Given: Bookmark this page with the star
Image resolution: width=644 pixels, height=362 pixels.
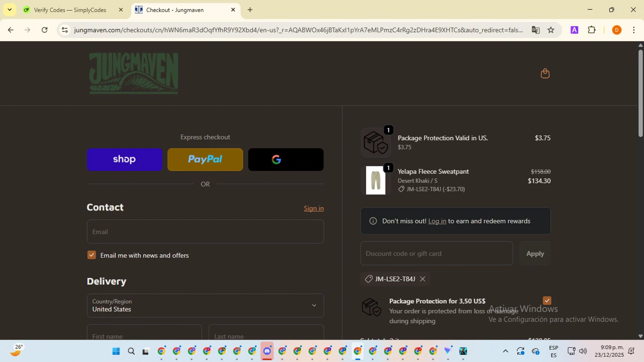Looking at the screenshot, I should click(x=551, y=30).
